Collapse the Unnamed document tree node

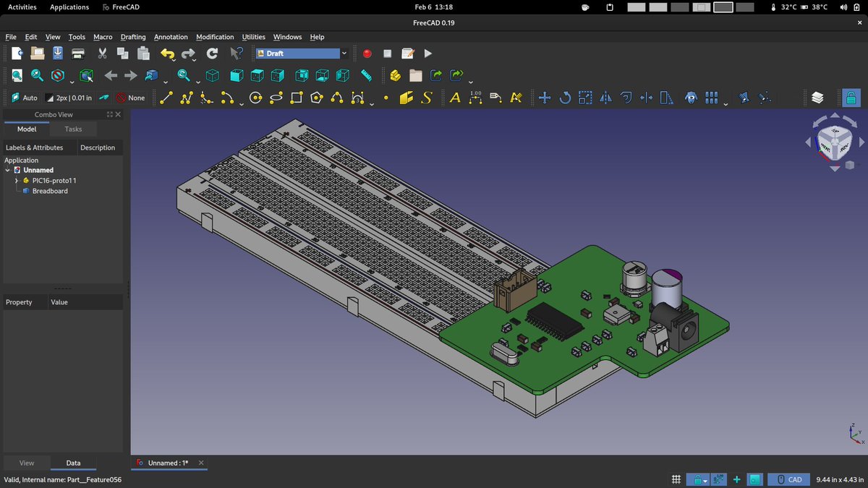pos(7,170)
